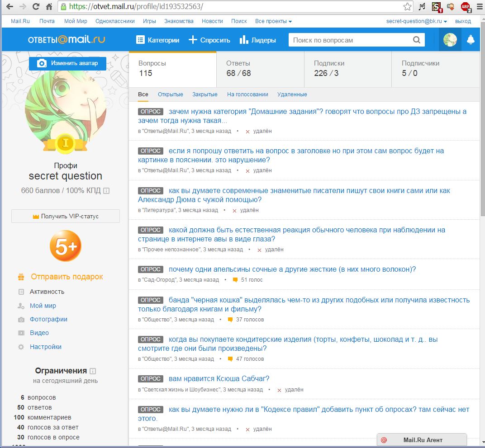Open the Leaders section in the header
This screenshot has height=448, width=485.
pyautogui.click(x=257, y=40)
